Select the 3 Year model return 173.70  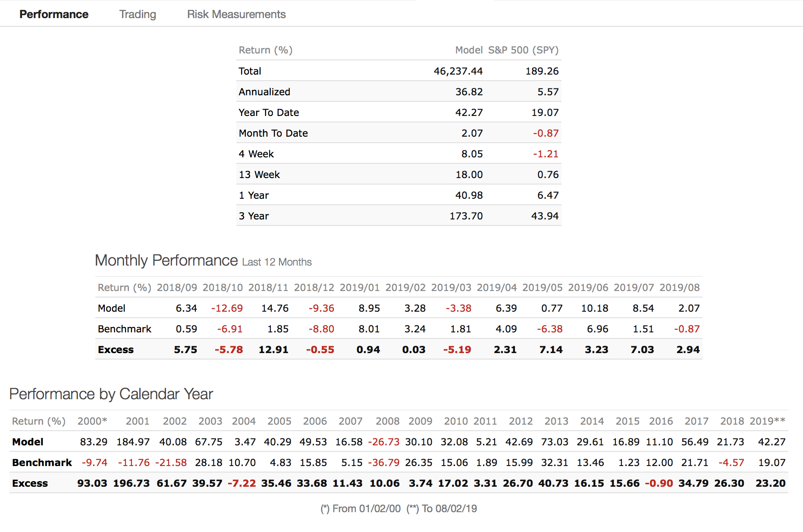click(x=466, y=216)
